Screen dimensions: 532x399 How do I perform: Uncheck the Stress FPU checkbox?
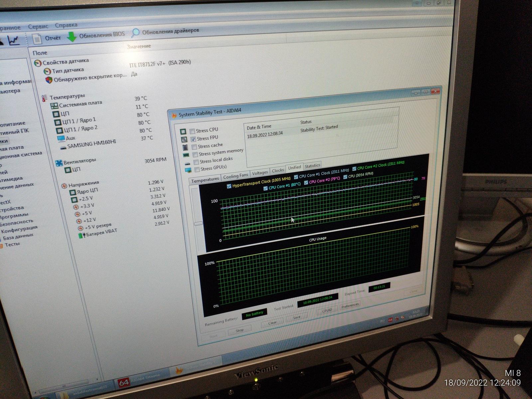193,139
